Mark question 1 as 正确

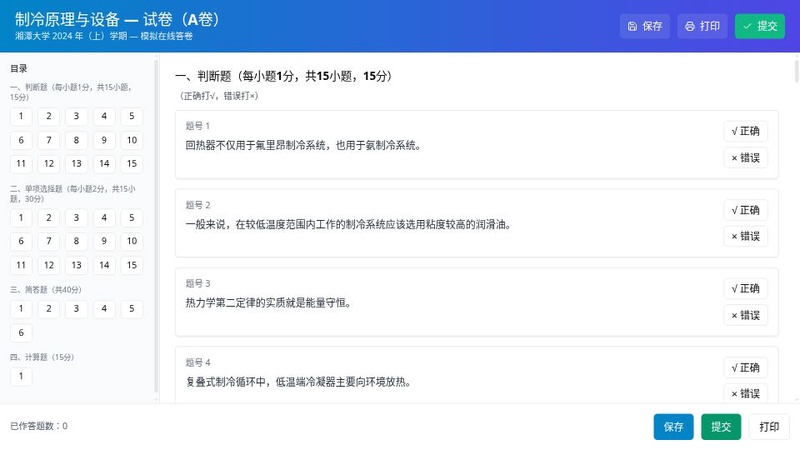745,131
